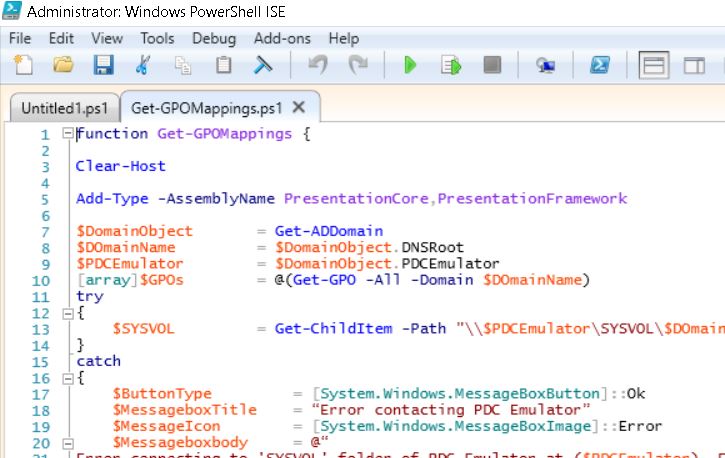The width and height of the screenshot is (725, 458).
Task: Run Selection toolbar icon
Action: pos(451,65)
